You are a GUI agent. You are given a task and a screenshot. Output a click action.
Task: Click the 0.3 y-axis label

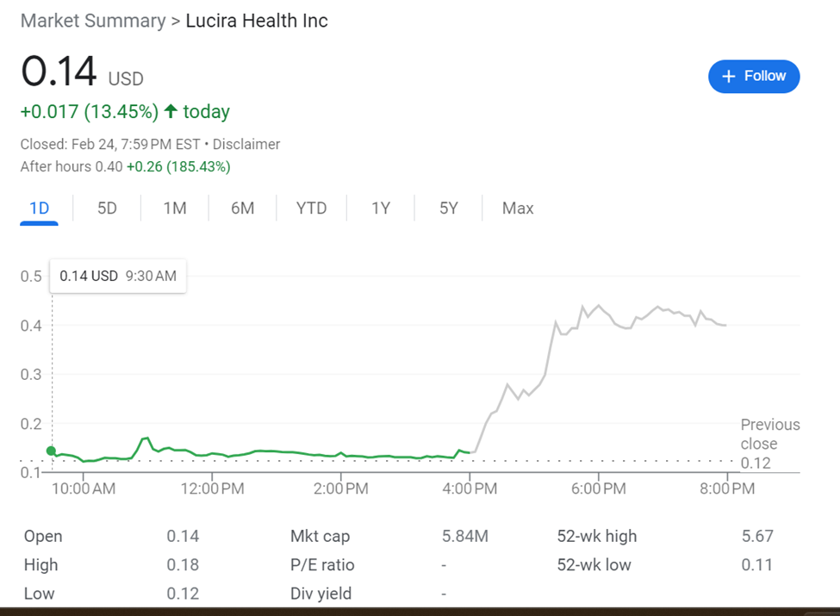click(31, 375)
